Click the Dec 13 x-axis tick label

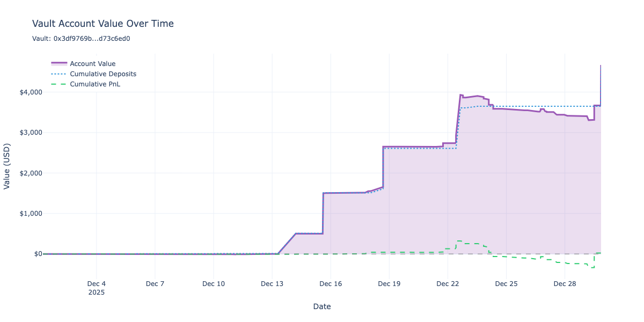click(x=272, y=283)
